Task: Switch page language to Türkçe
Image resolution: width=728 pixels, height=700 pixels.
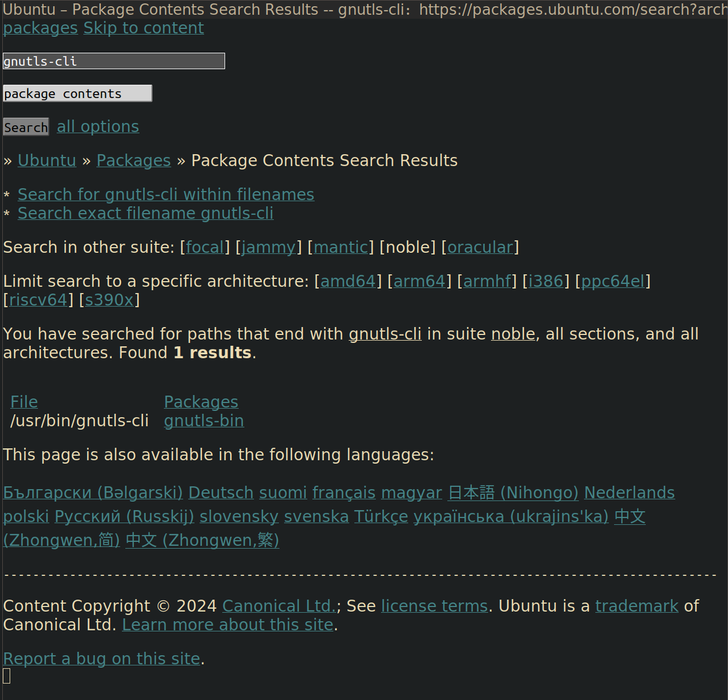Action: pyautogui.click(x=381, y=516)
